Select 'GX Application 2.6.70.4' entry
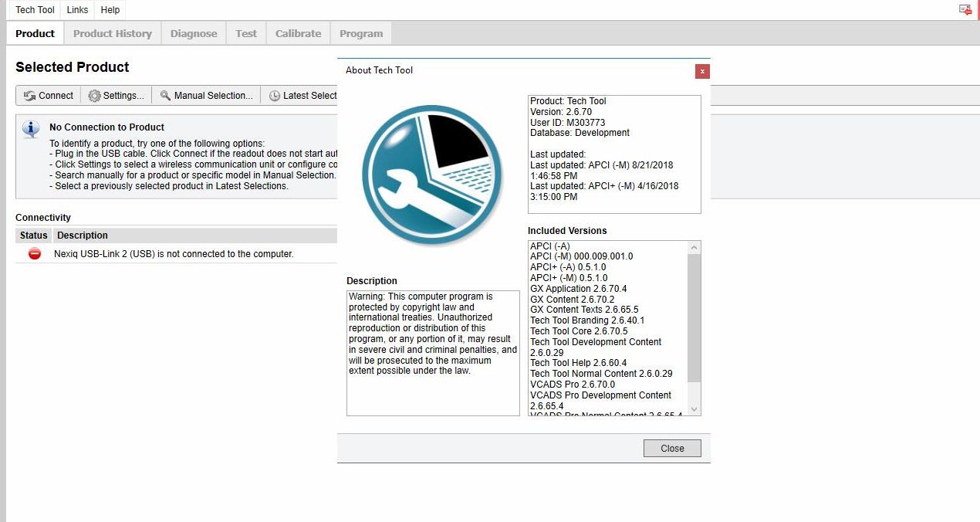The image size is (980, 522). point(578,289)
